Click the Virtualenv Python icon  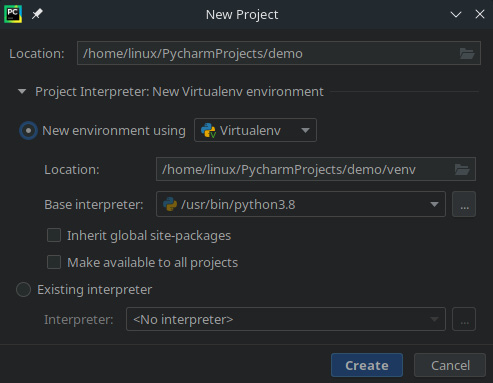(208, 130)
